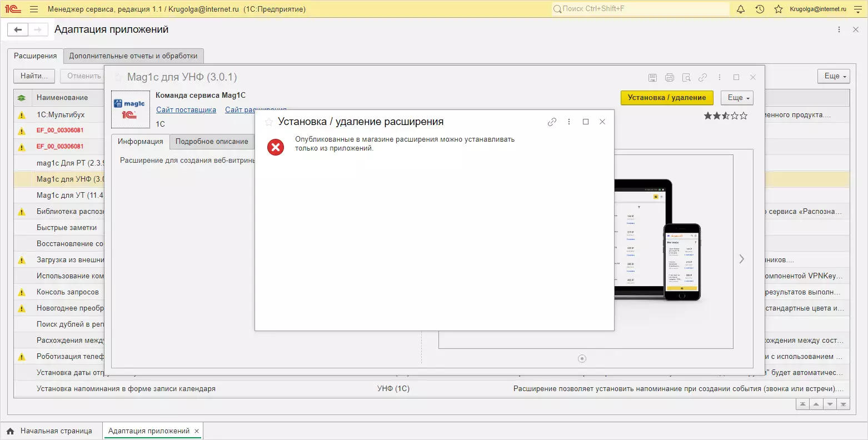This screenshot has height=440, width=868.
Task: Open print preview in Mag1c для УНФ window
Action: coord(686,78)
